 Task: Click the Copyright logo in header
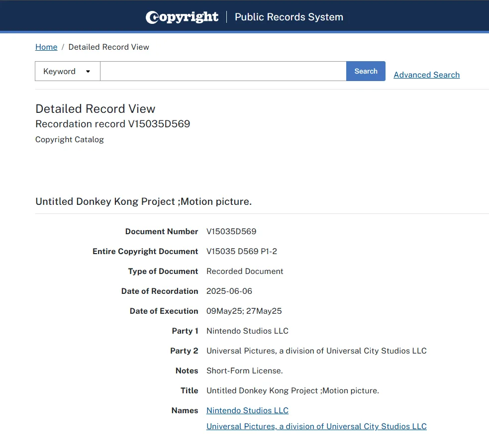[182, 17]
